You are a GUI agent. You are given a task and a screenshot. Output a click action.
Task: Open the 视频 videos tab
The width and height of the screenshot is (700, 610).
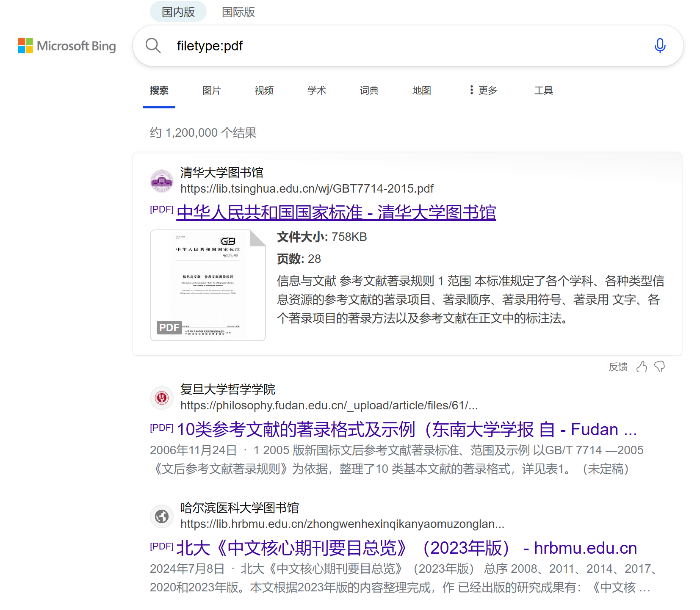264,90
